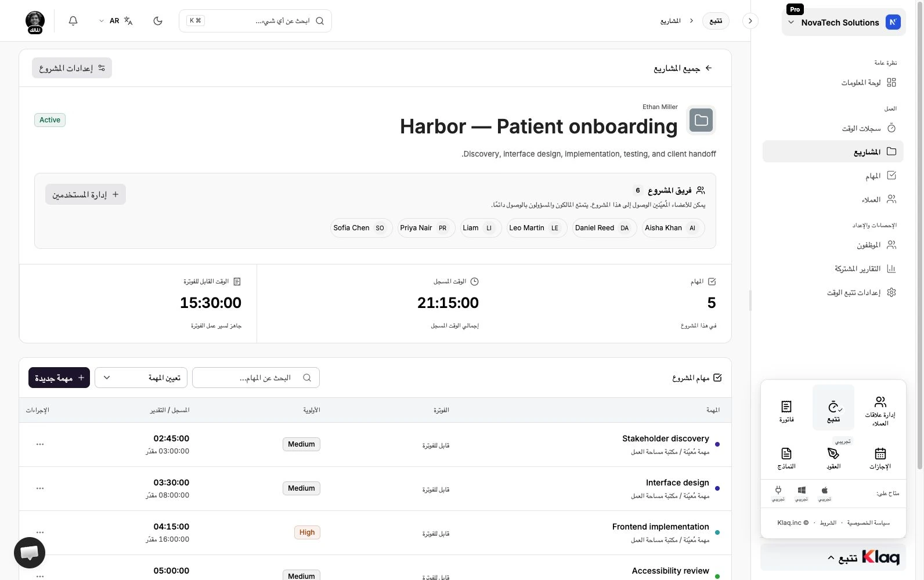Open the تعيين المهمة filter dropdown

coord(141,378)
